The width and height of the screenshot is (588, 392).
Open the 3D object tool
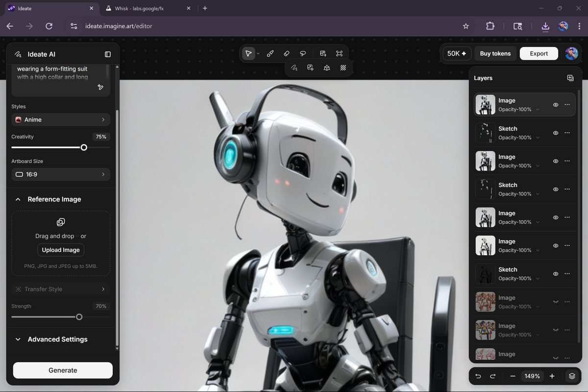coord(327,68)
